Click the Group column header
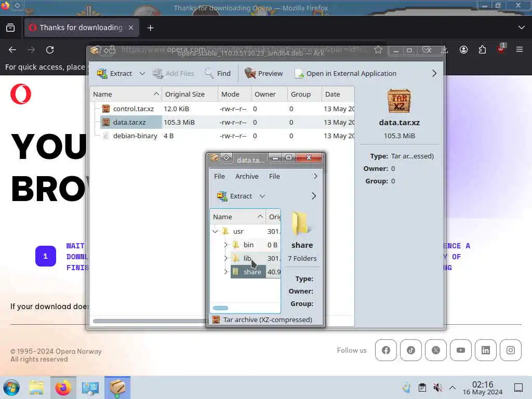This screenshot has width=532, height=399. [304, 95]
